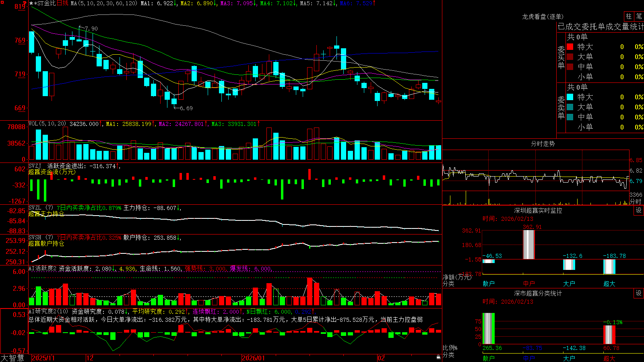Click the 中户 bar valued 362.91
The width and height of the screenshot is (644, 362).
pos(528,245)
